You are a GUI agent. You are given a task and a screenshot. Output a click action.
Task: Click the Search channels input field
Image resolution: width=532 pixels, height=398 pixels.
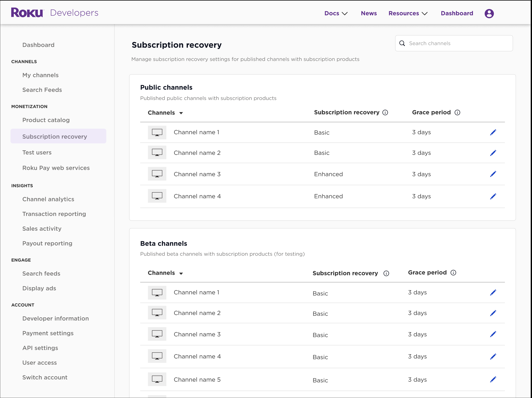point(452,43)
